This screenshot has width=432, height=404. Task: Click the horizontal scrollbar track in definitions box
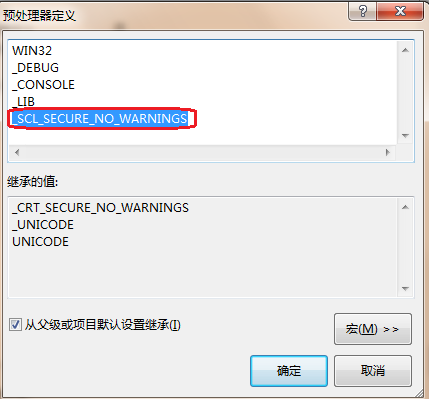click(202, 153)
